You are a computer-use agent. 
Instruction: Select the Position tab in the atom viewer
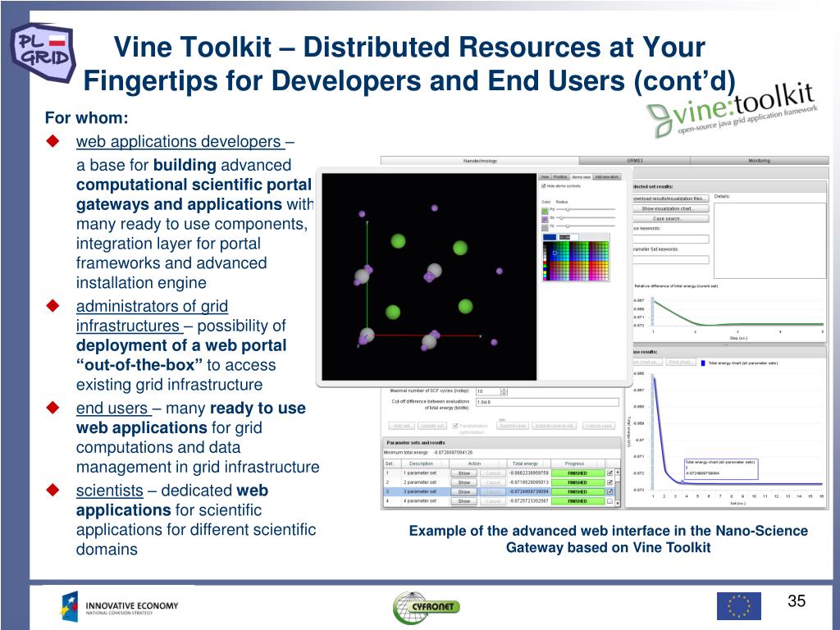tap(560, 177)
